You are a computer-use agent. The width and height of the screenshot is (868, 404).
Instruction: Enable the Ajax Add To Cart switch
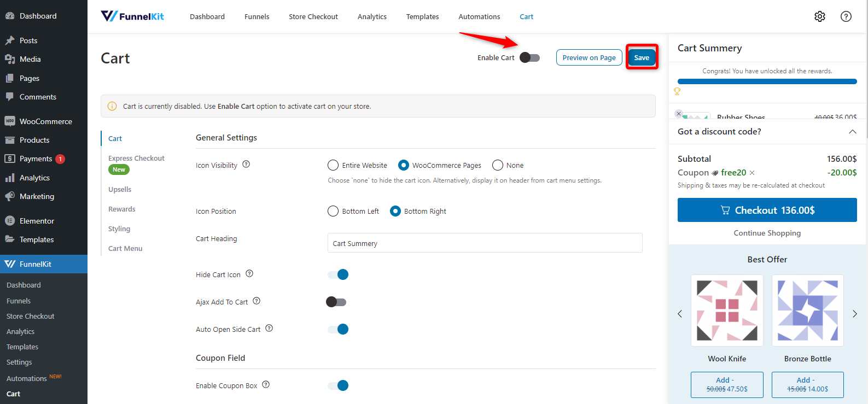point(336,302)
